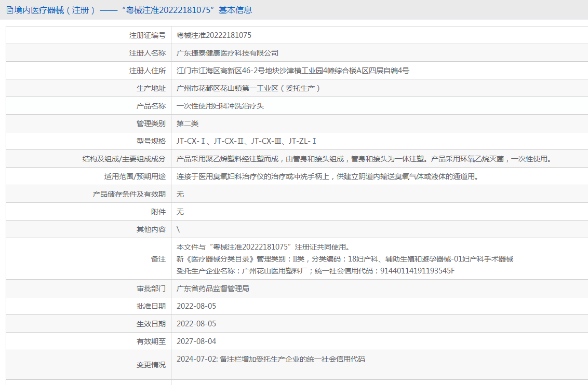Select the 审批部门 label
588x385 pixels.
pos(151,288)
